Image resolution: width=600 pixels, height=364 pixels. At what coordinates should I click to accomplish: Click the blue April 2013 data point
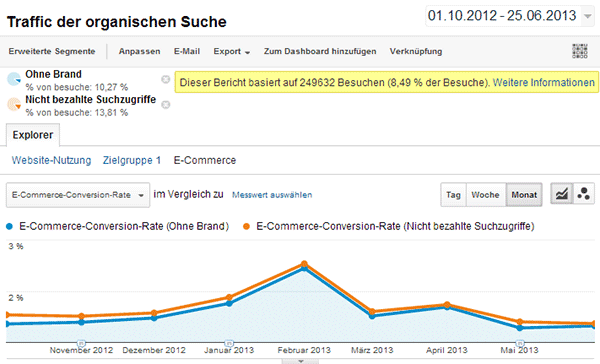[447, 307]
